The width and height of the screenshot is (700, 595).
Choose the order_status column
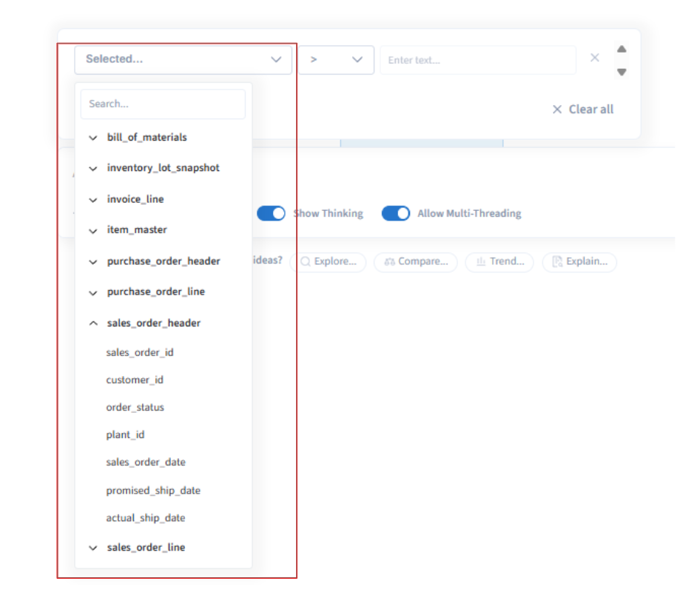click(x=135, y=407)
